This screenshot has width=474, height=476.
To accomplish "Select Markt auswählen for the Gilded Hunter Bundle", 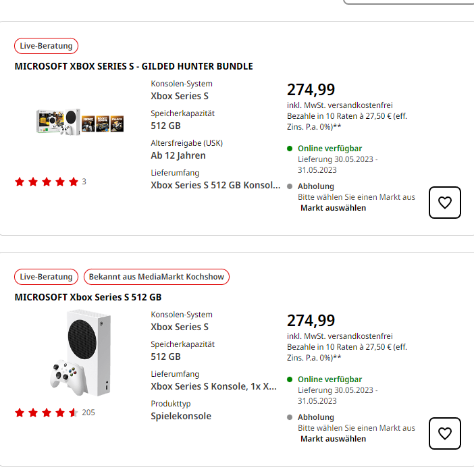I will (333, 208).
